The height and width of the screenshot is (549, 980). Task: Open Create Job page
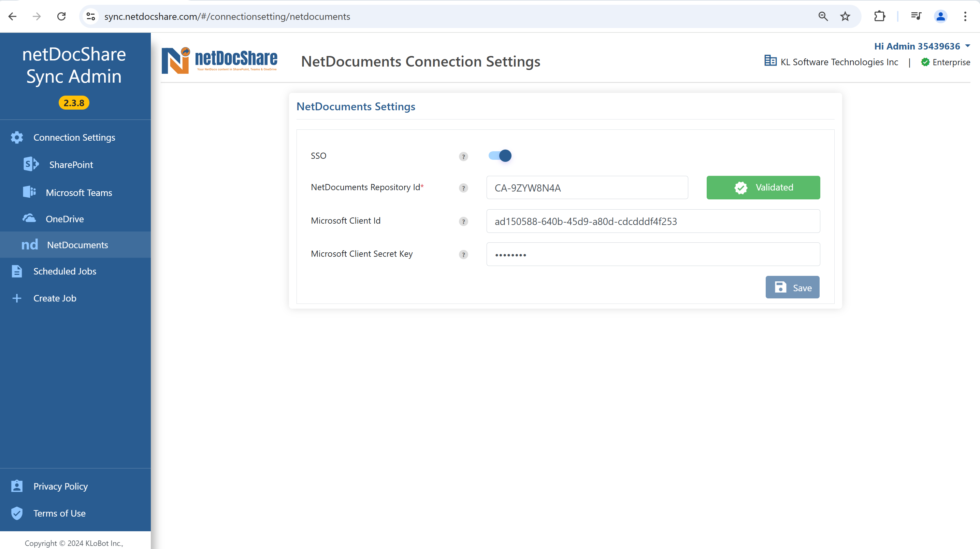coord(75,298)
